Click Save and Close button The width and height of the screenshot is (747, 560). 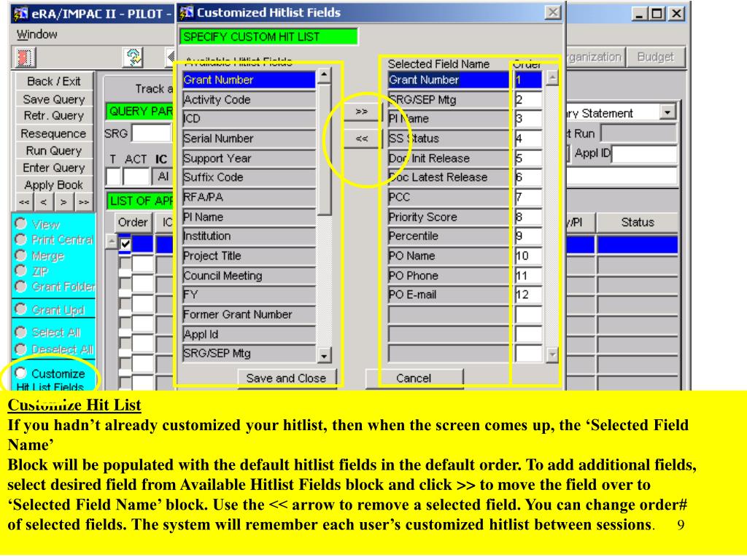(x=286, y=378)
